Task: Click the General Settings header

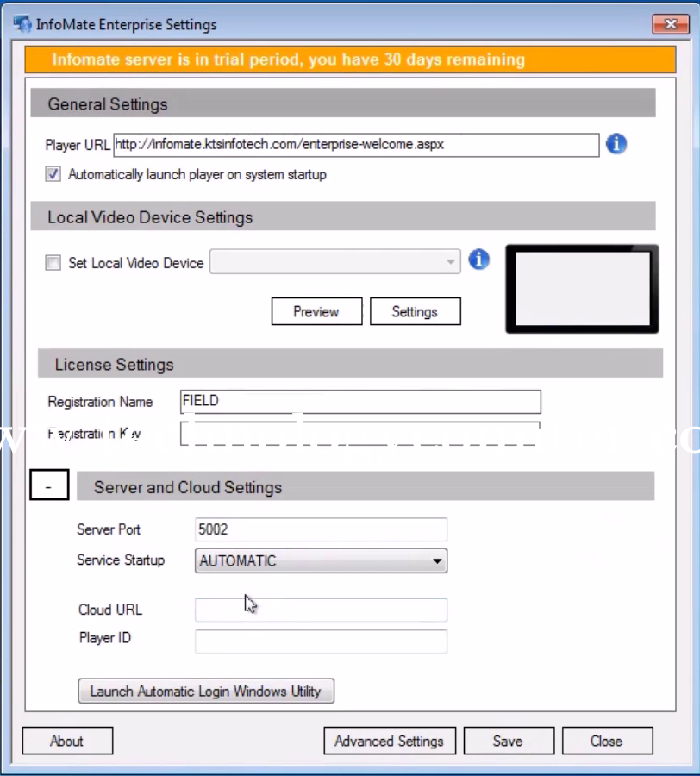Action: (343, 103)
